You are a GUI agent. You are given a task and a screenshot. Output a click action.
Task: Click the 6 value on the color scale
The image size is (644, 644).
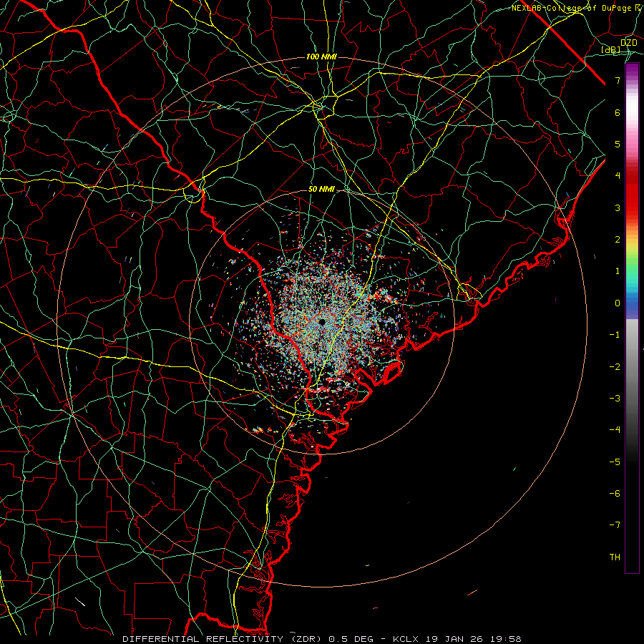(x=618, y=112)
